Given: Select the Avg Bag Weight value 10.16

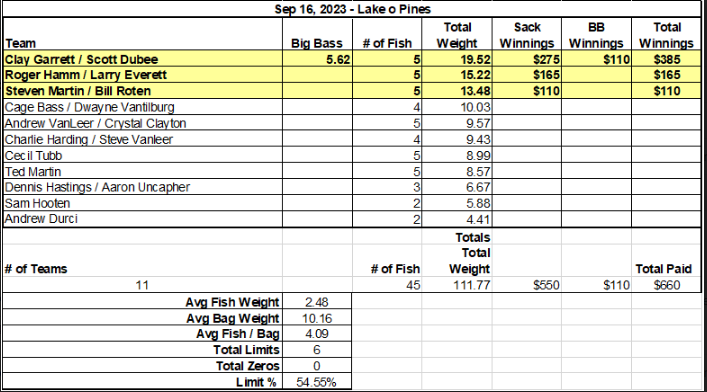Looking at the screenshot, I should point(317,318).
